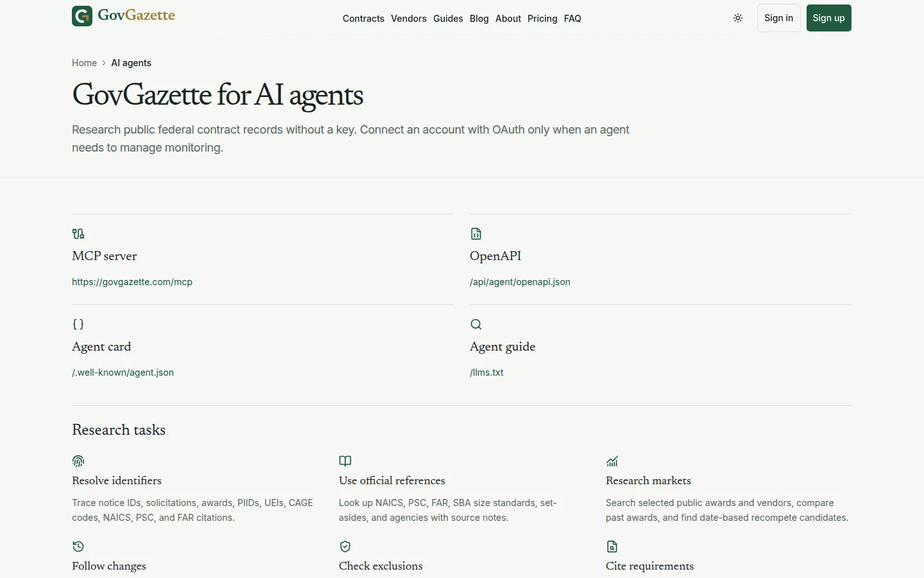Click the Use official references book icon
Image resolution: width=924 pixels, height=578 pixels.
[345, 461]
